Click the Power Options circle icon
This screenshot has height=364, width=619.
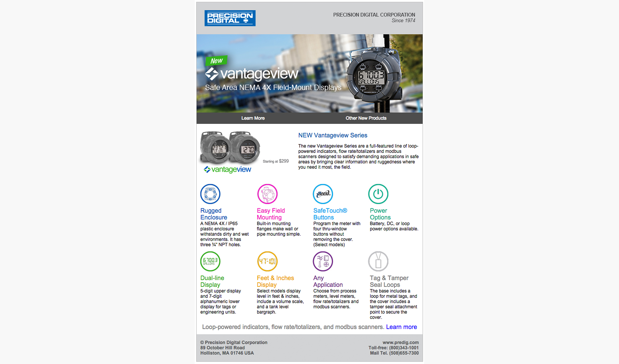[x=378, y=194]
